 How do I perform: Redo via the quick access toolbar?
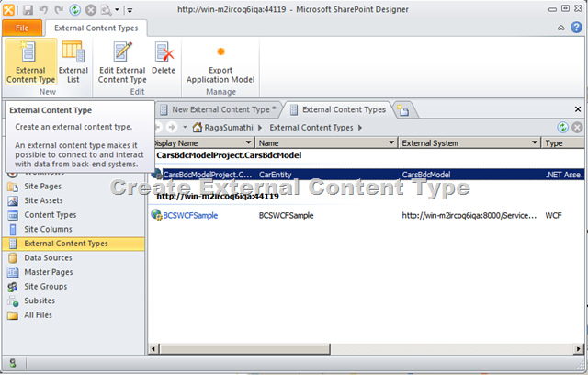click(59, 9)
